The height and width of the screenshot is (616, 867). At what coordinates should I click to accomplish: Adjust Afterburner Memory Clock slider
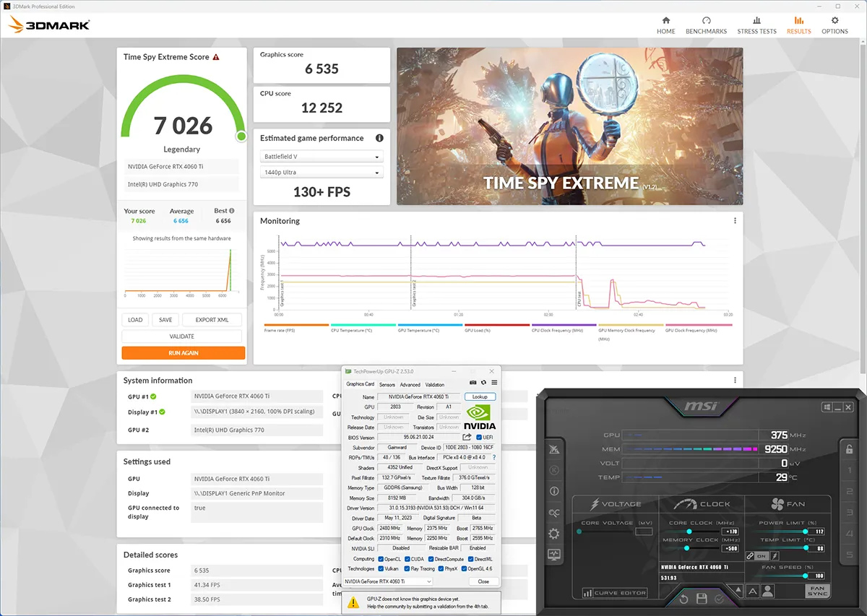pyautogui.click(x=687, y=548)
